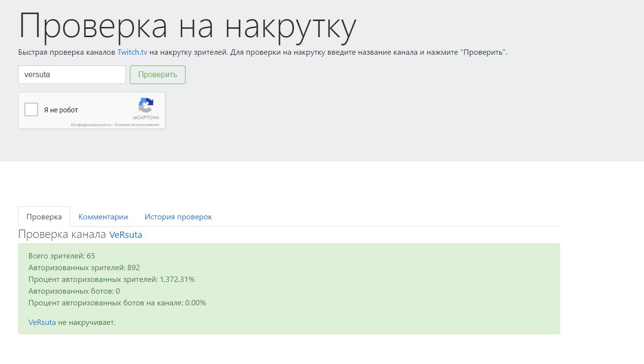Focus the channel name input field

72,75
